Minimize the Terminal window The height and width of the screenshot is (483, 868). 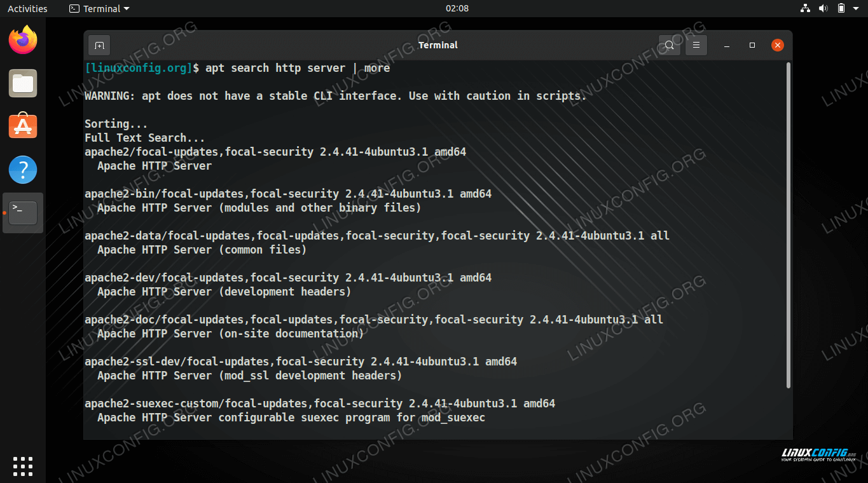(x=726, y=45)
